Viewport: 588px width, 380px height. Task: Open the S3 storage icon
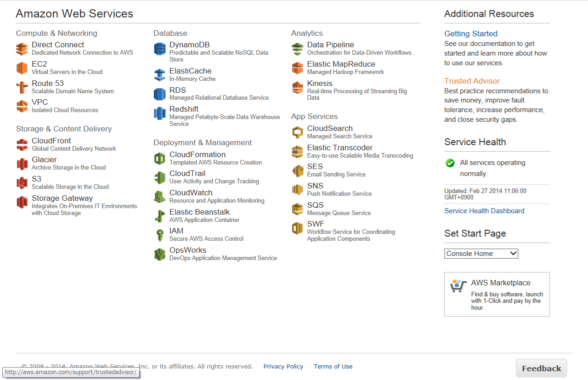point(22,183)
